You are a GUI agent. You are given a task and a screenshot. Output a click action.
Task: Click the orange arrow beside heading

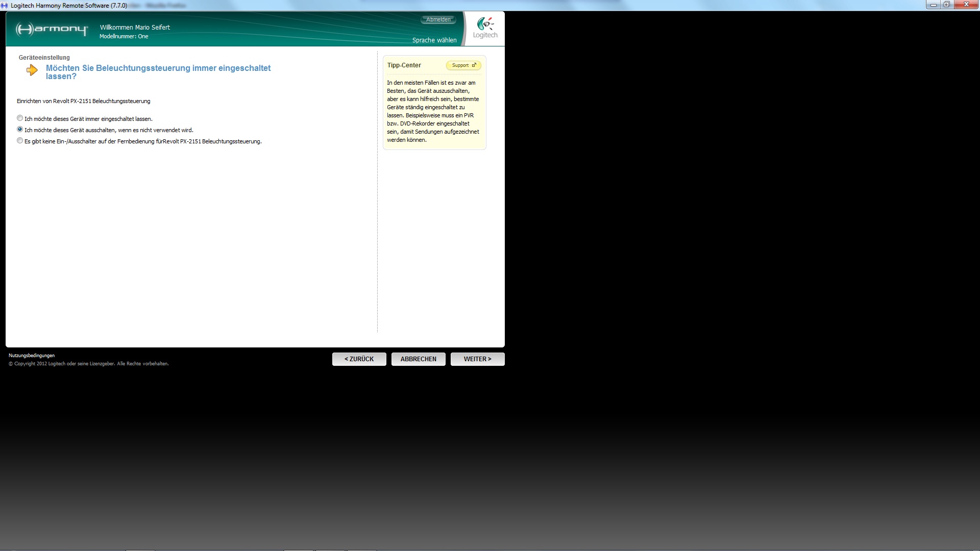click(x=32, y=70)
